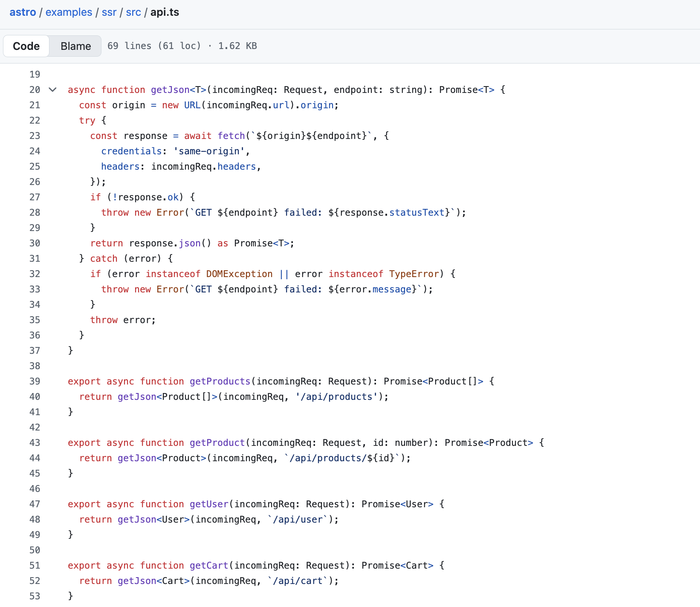Go to the ssr folder breadcrumb
This screenshot has width=700, height=607.
coord(109,12)
